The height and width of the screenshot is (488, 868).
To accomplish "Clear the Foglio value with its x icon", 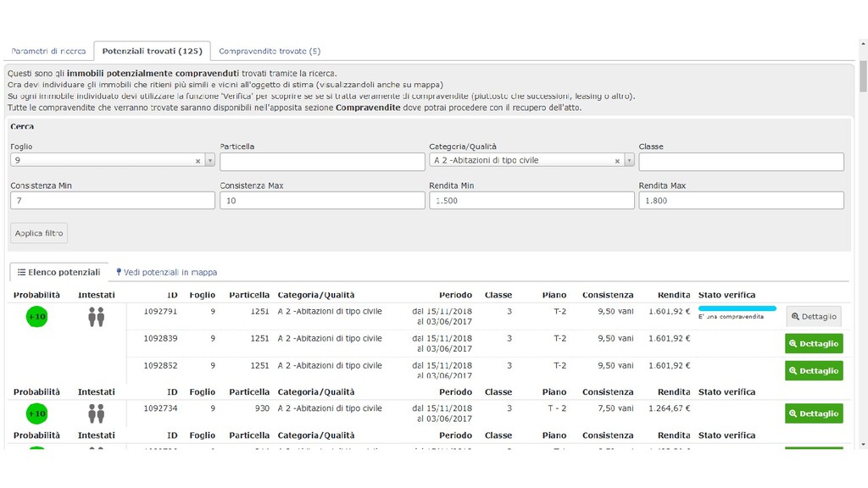I will pyautogui.click(x=198, y=161).
